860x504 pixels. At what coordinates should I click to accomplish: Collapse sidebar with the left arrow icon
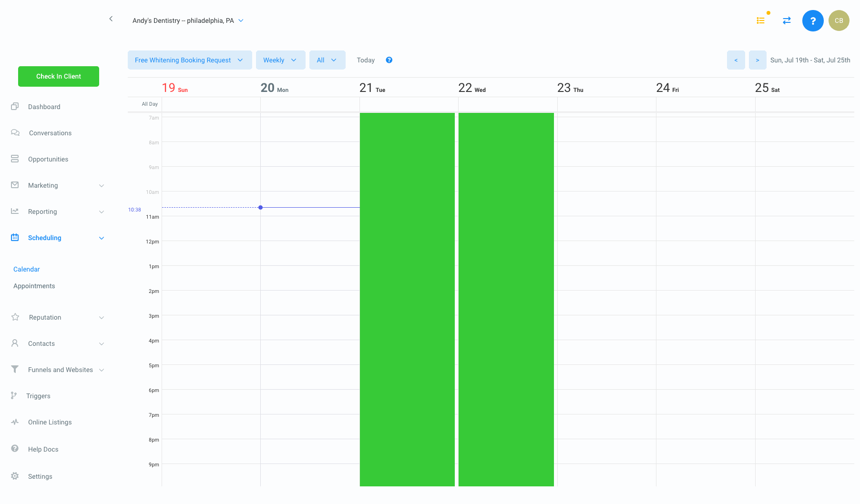(111, 19)
